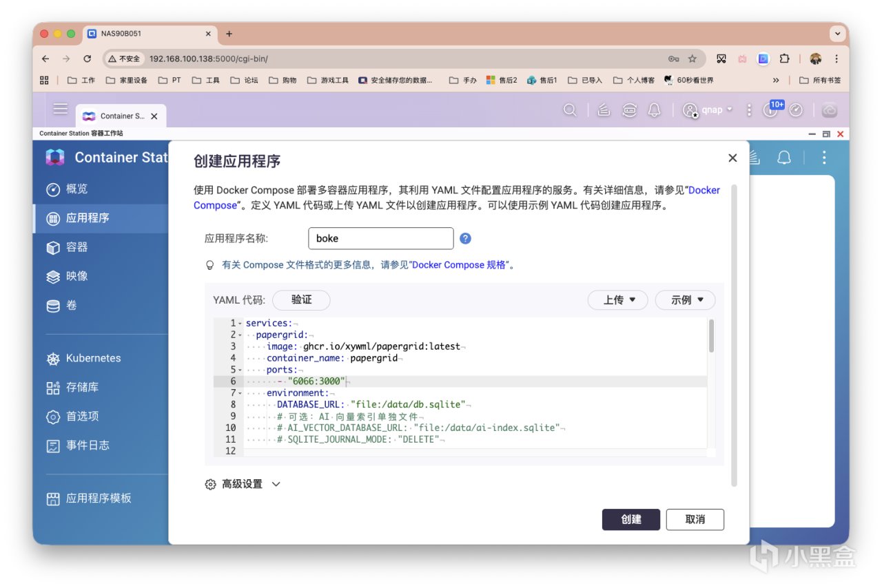Open 事件日志 event logs in sidebar
Screen dimensions: 882x588
click(101, 445)
